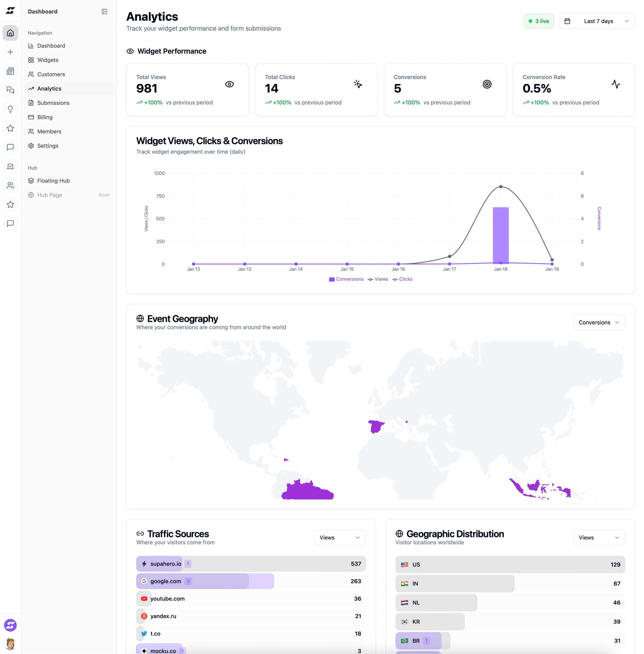Click the lightbulb icon in left rail

tap(11, 109)
